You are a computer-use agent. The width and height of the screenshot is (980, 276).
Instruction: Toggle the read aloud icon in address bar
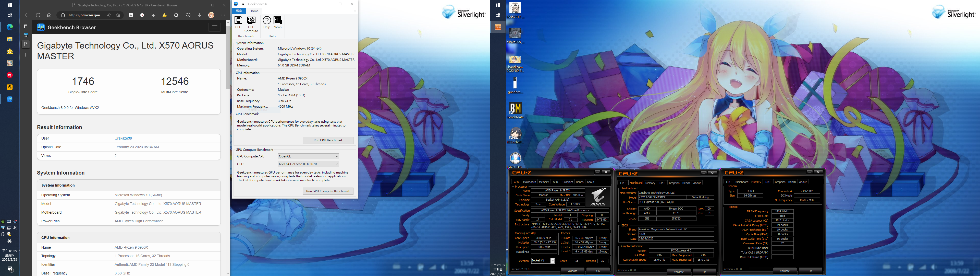[x=109, y=15]
